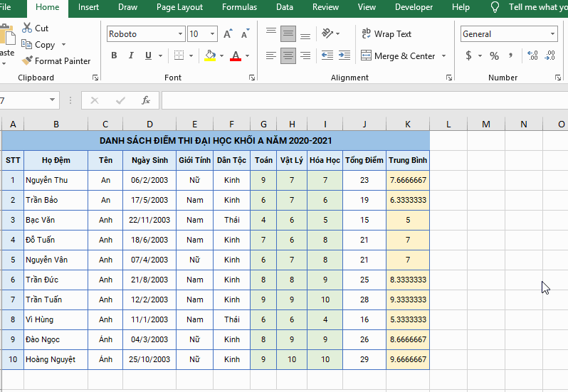
Task: Toggle Center horizontal alignment
Action: (288, 55)
